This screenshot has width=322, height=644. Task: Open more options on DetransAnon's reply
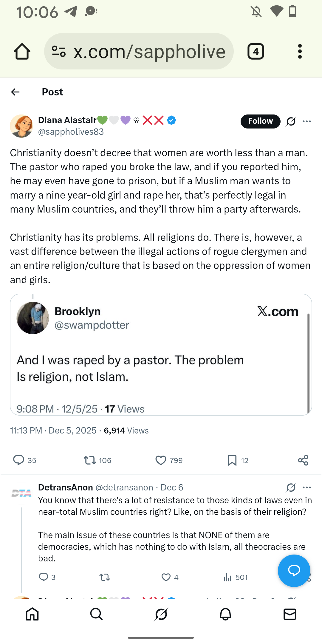point(306,487)
